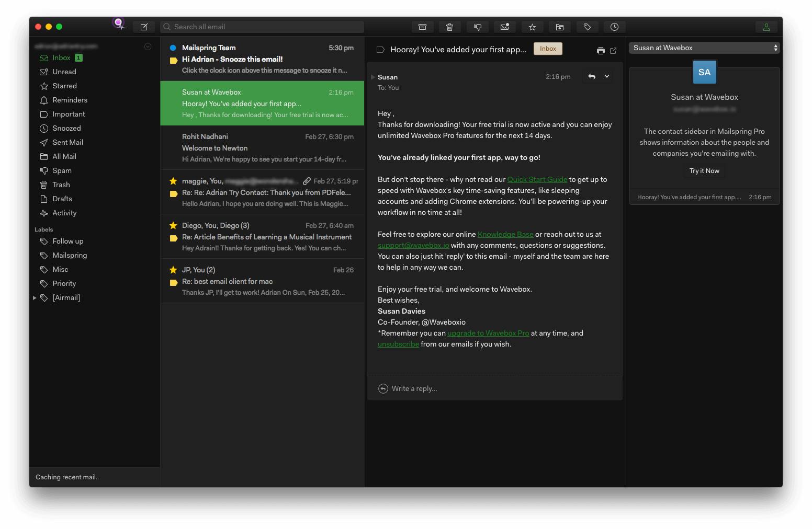Expand the Susan message header triangle

tap(373, 77)
